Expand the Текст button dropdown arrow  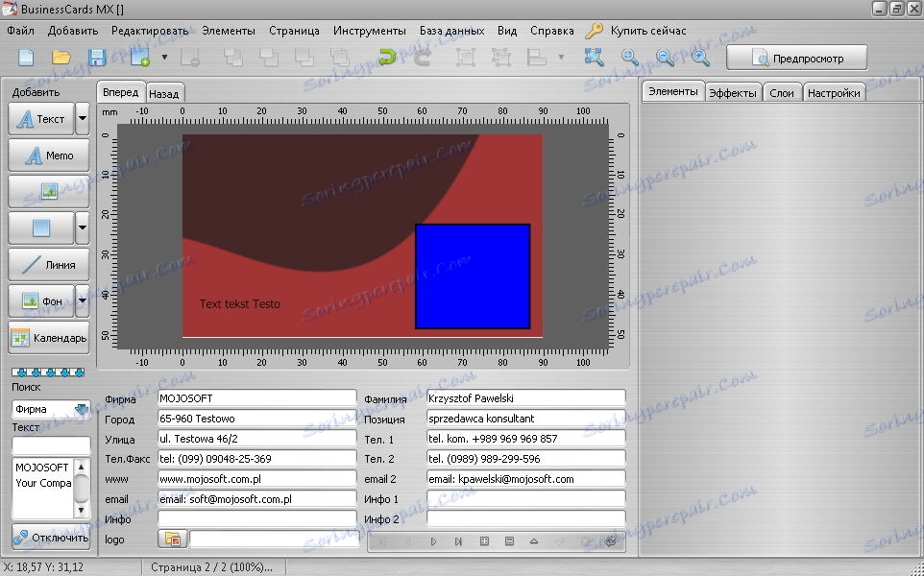(82, 119)
